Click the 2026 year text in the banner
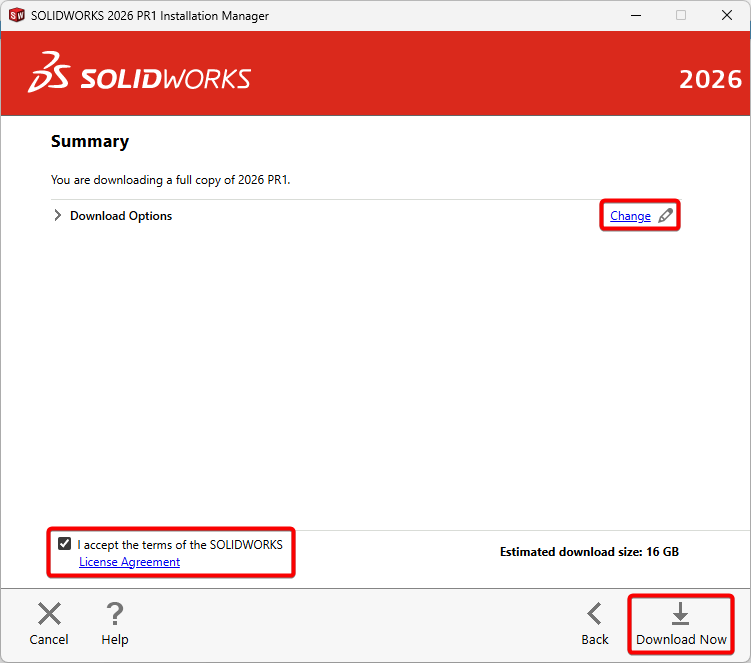751x663 pixels. tap(710, 80)
